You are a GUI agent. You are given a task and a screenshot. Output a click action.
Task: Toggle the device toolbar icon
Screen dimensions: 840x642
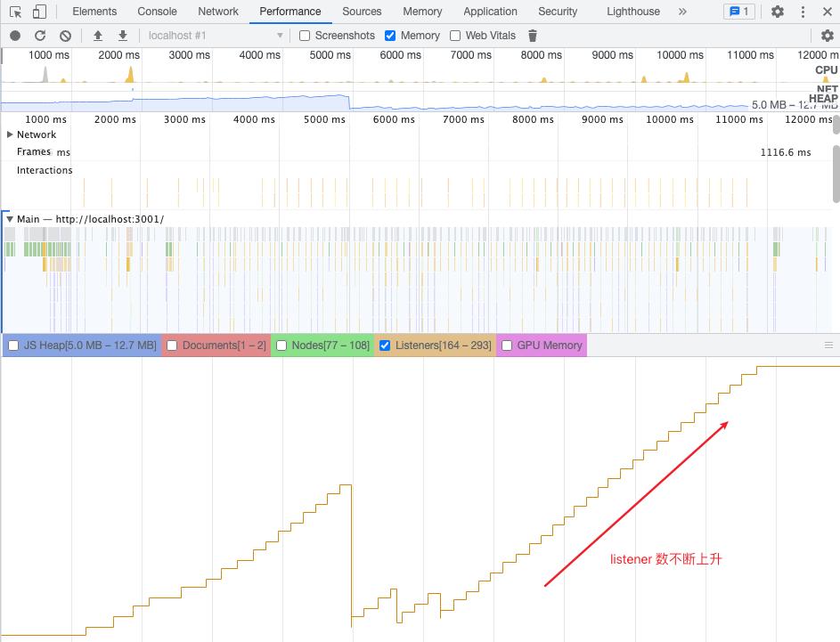[39, 12]
